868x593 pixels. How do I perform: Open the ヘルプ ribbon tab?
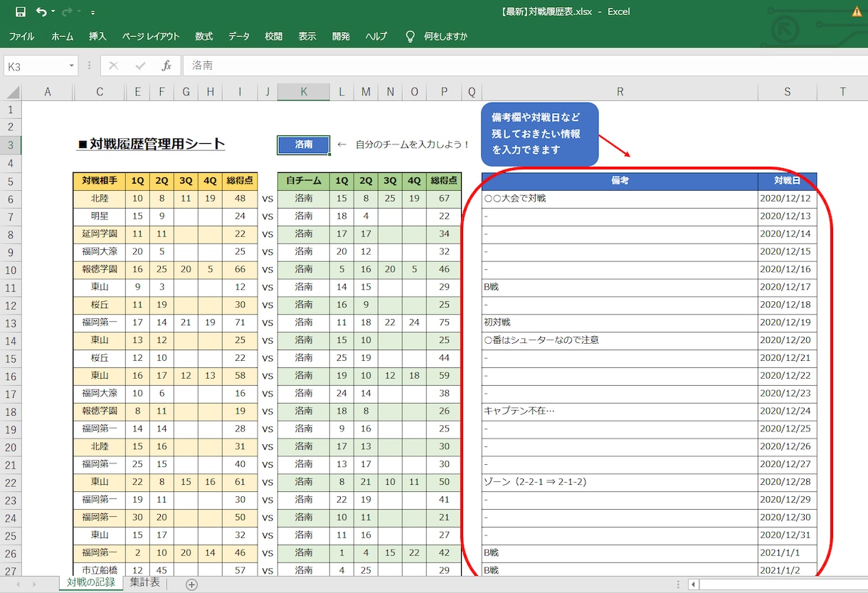(x=376, y=36)
